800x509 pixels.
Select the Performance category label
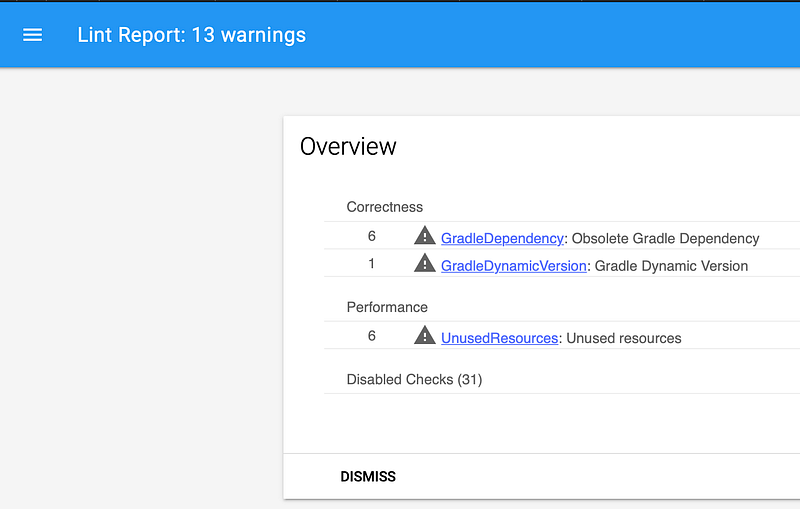[x=387, y=307]
